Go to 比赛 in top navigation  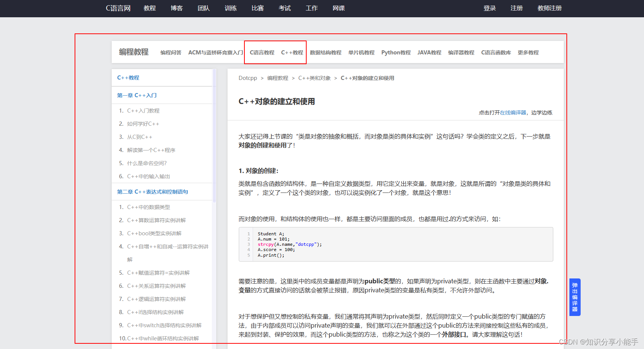pos(258,8)
